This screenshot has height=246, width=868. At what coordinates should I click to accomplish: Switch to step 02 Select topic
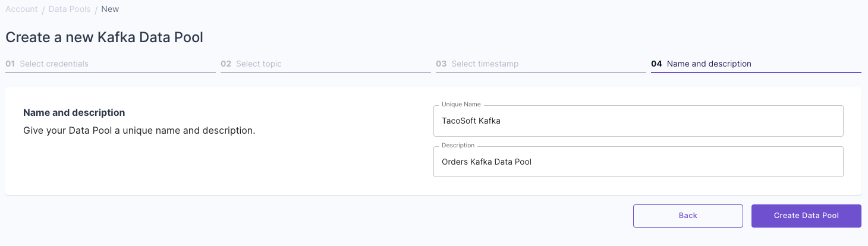326,64
